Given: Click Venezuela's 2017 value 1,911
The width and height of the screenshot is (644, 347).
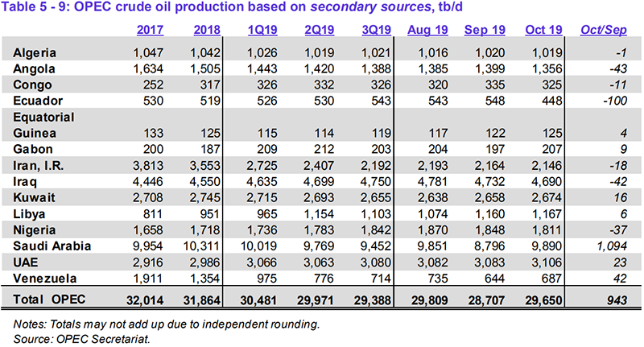Looking at the screenshot, I should [148, 279].
